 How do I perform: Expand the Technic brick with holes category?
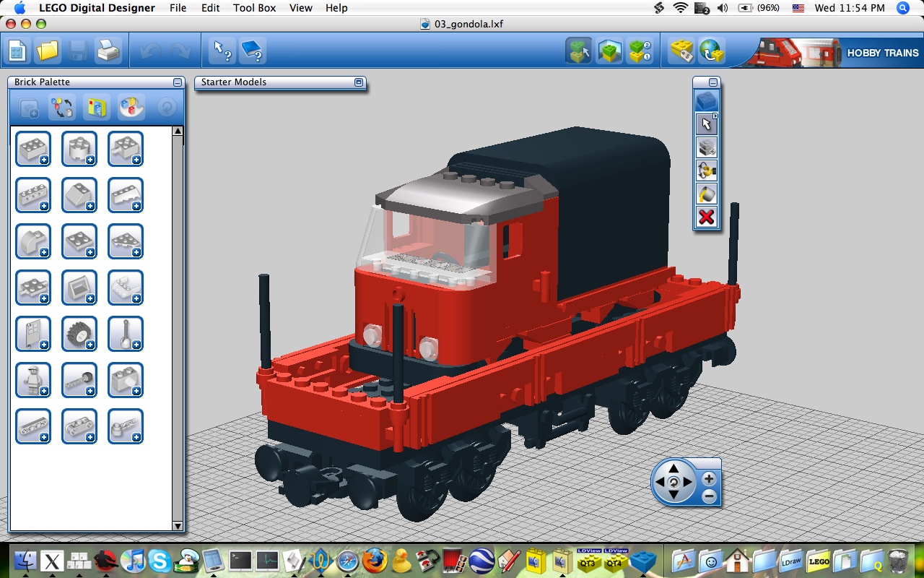click(x=33, y=195)
